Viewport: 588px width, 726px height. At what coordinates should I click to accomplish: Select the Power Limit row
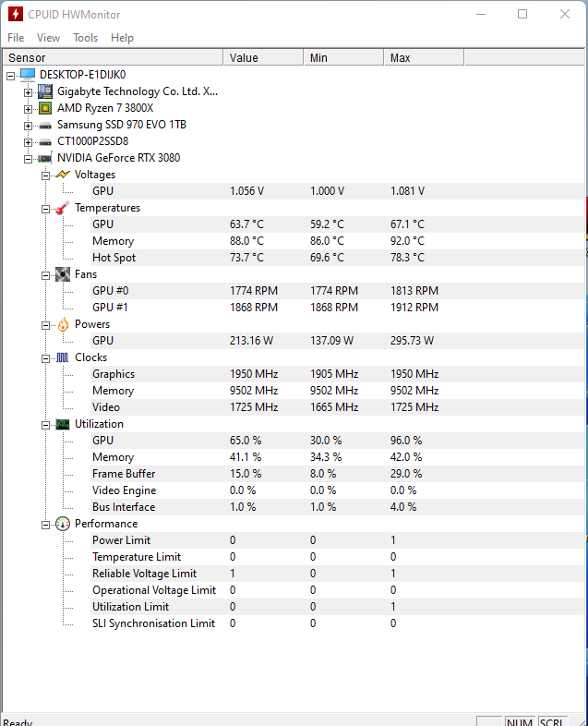click(338, 540)
